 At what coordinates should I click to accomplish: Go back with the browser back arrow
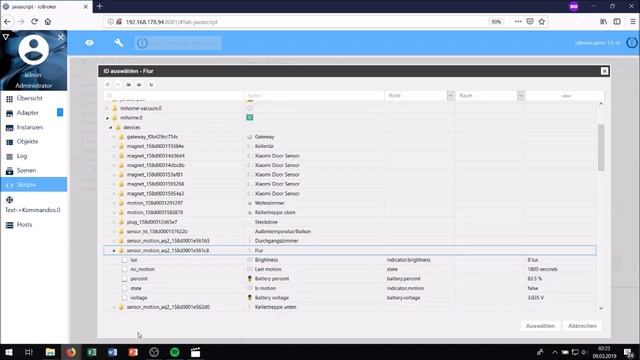(7, 22)
